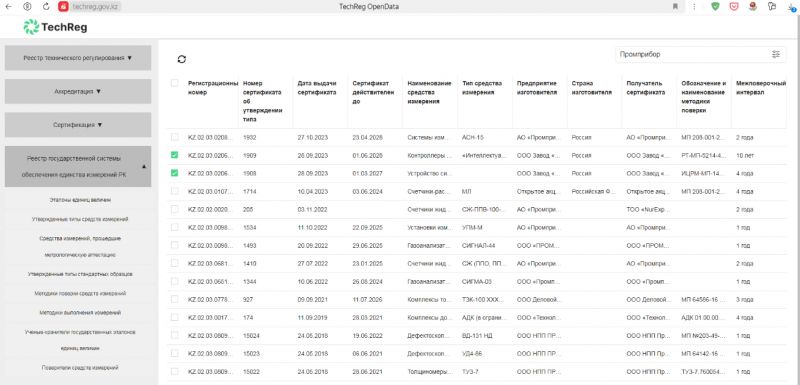Refresh the table with the circular arrows icon

pyautogui.click(x=182, y=59)
